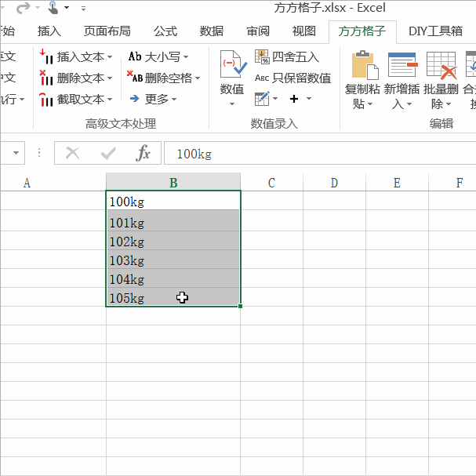This screenshot has height=476, width=476.
Task: Open the DIY工具箱 ribbon tab
Action: (x=435, y=31)
